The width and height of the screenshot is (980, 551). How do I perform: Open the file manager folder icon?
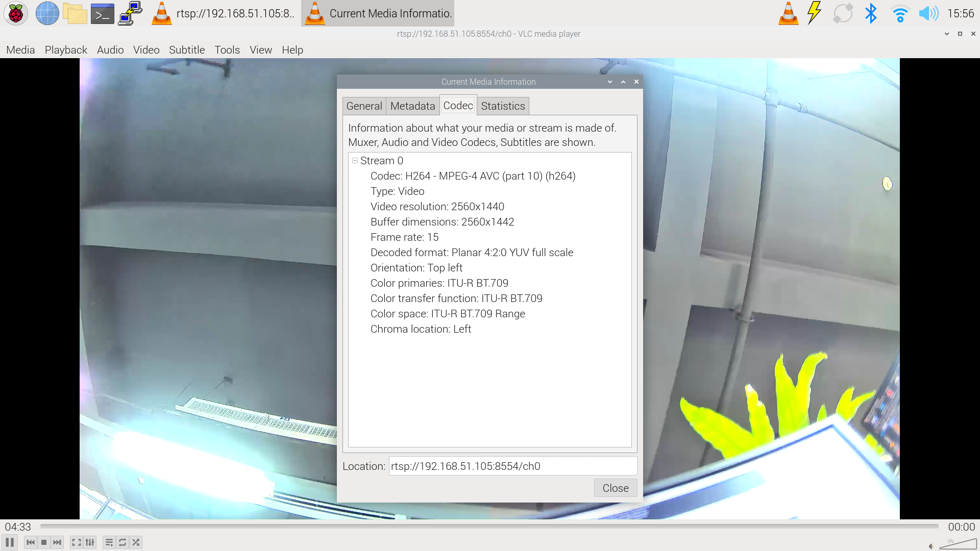click(x=75, y=13)
